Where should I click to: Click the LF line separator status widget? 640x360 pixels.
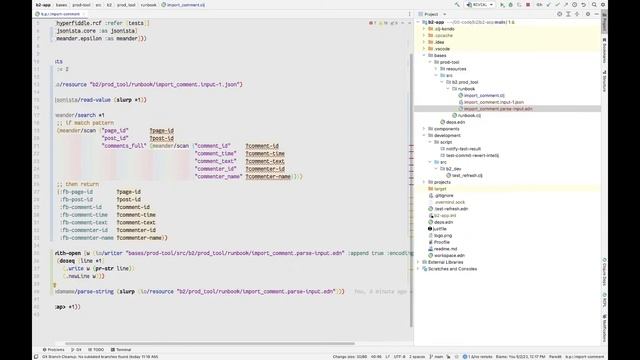pyautogui.click(x=387, y=356)
